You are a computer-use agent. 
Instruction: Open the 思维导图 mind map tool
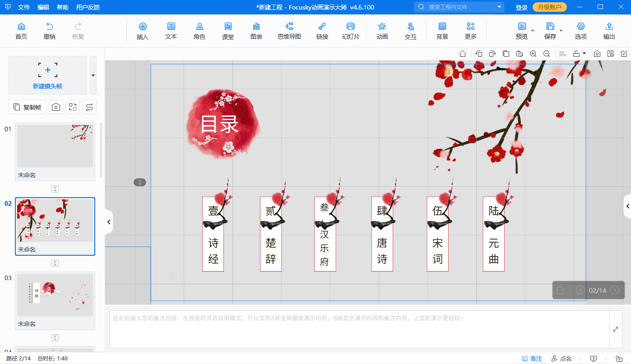click(289, 31)
